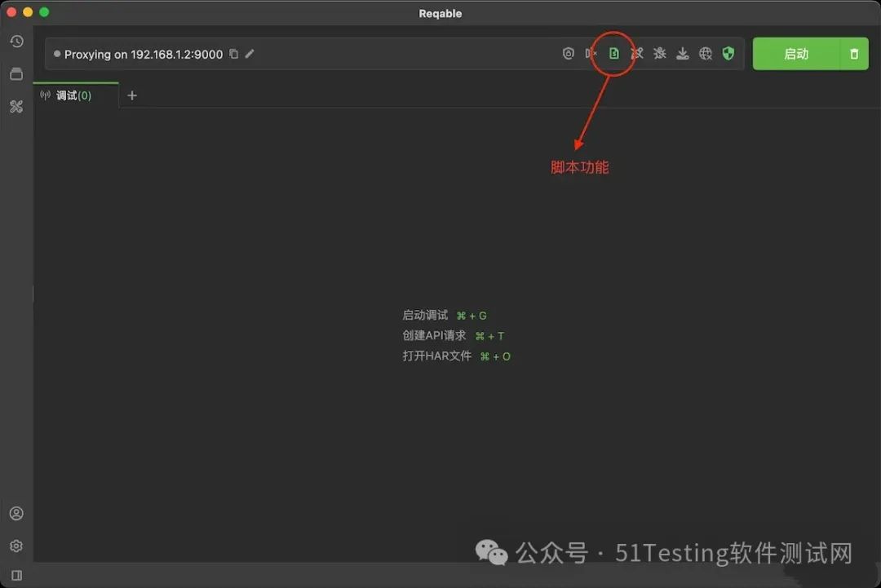Screen dimensions: 881x588
Task: Select the 调试(0) tab
Action: (76, 95)
